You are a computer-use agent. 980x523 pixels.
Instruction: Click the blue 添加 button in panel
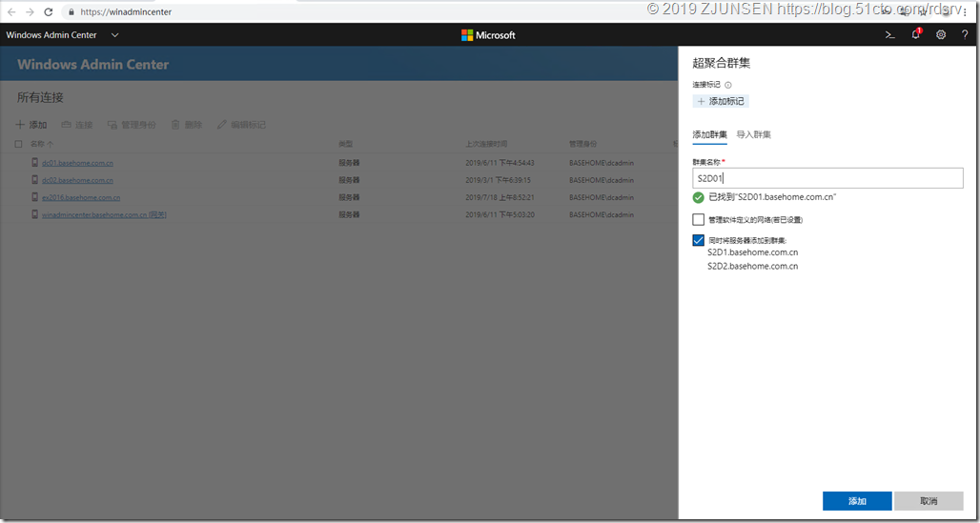pyautogui.click(x=858, y=501)
